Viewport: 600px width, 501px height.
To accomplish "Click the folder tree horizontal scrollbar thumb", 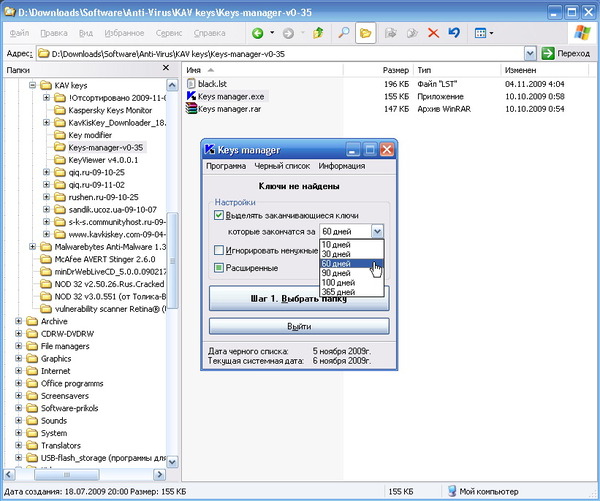I will (67, 475).
